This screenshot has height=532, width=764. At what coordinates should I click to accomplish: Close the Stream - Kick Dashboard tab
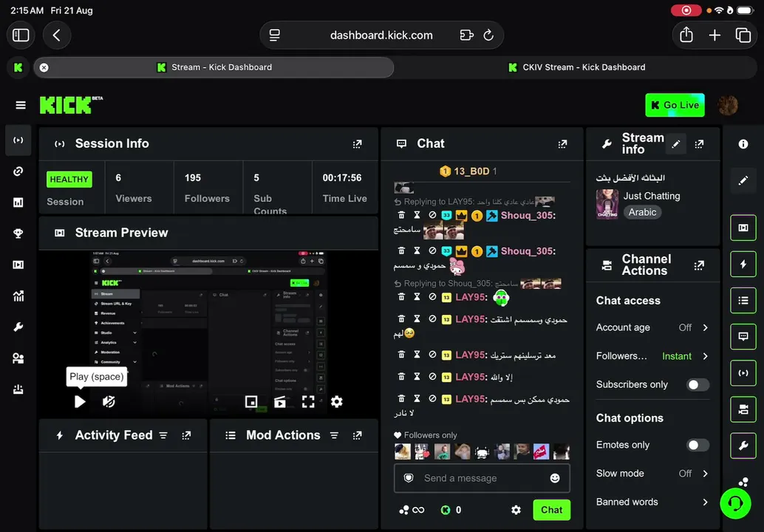(x=44, y=67)
